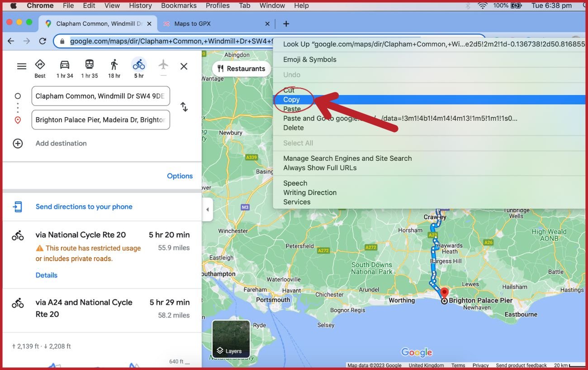This screenshot has height=370, width=588.
Task: Select cycling mode (5 hr)
Action: (139, 65)
